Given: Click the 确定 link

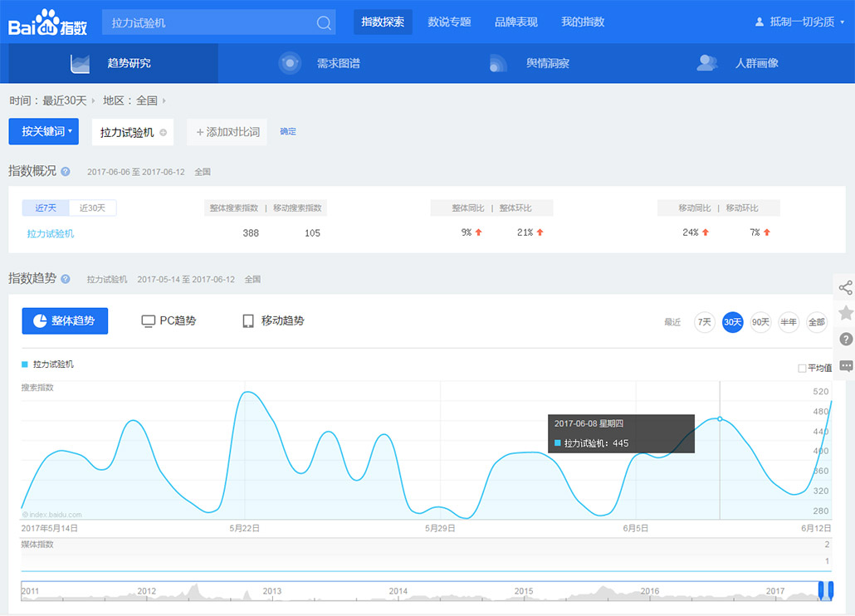Looking at the screenshot, I should (x=288, y=131).
